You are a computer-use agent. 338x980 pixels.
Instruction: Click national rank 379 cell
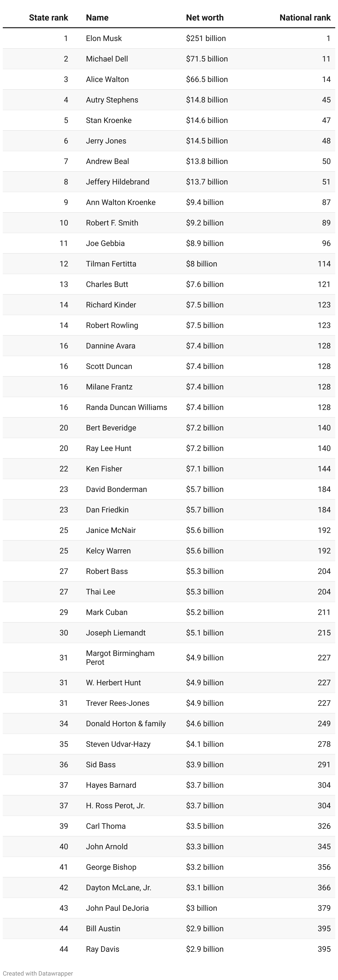[x=324, y=908]
